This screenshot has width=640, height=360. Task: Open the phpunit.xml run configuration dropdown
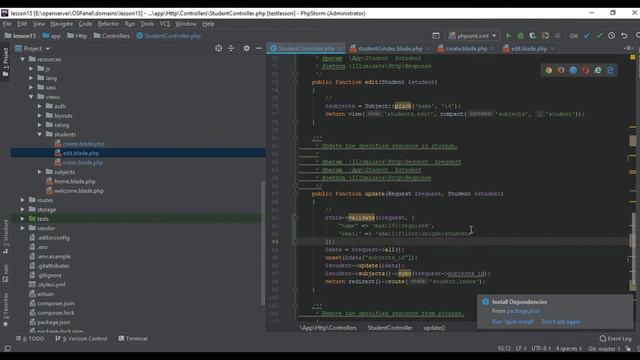pyautogui.click(x=473, y=36)
